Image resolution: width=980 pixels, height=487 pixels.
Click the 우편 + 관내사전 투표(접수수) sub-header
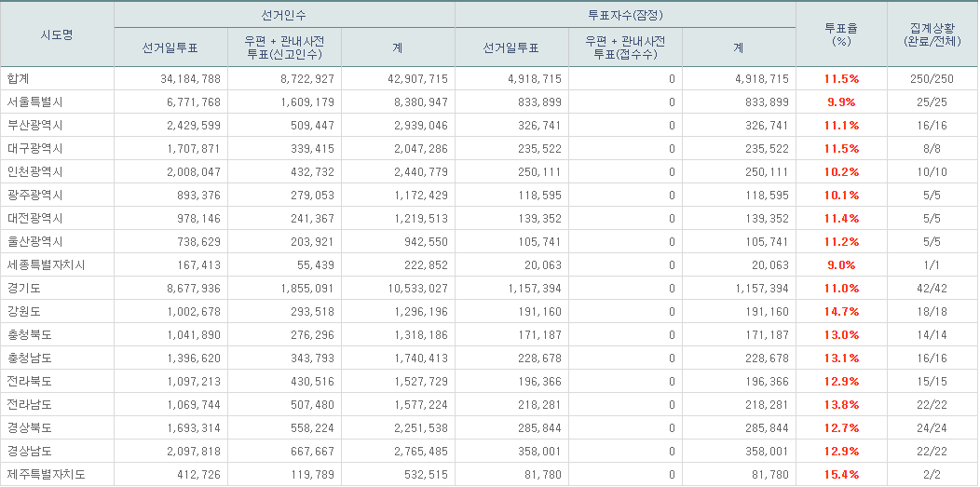click(625, 47)
